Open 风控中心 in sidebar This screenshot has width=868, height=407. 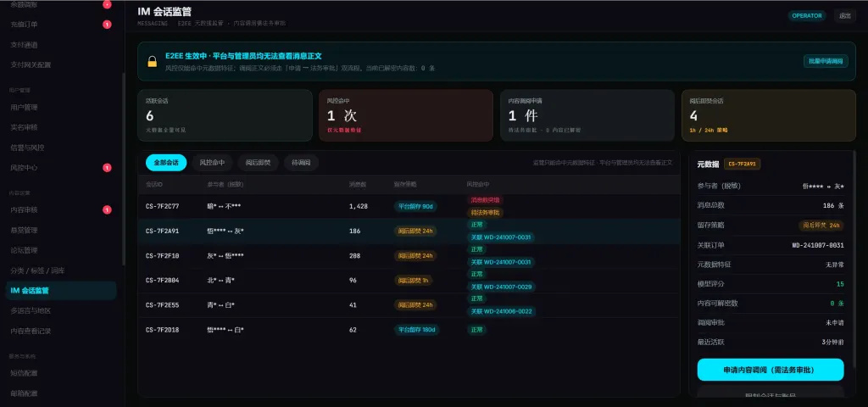click(x=25, y=167)
